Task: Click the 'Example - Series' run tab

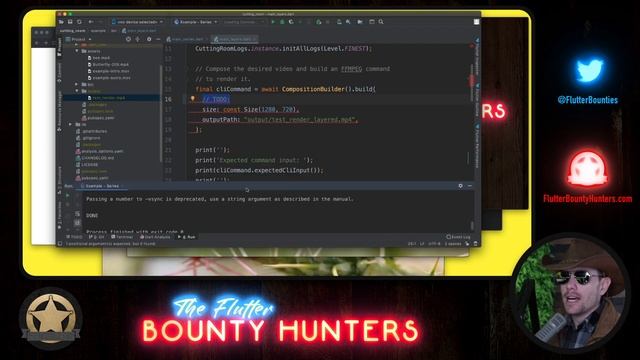Action: pyautogui.click(x=101, y=186)
